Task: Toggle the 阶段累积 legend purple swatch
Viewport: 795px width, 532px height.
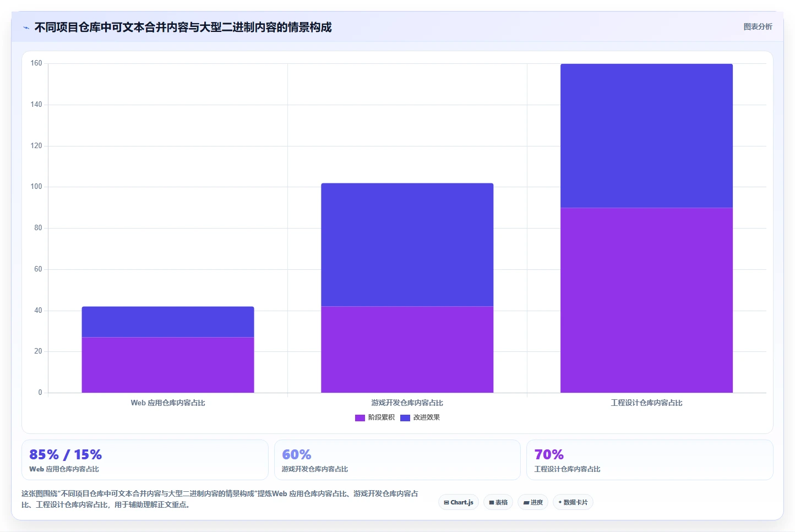Action: [360, 418]
